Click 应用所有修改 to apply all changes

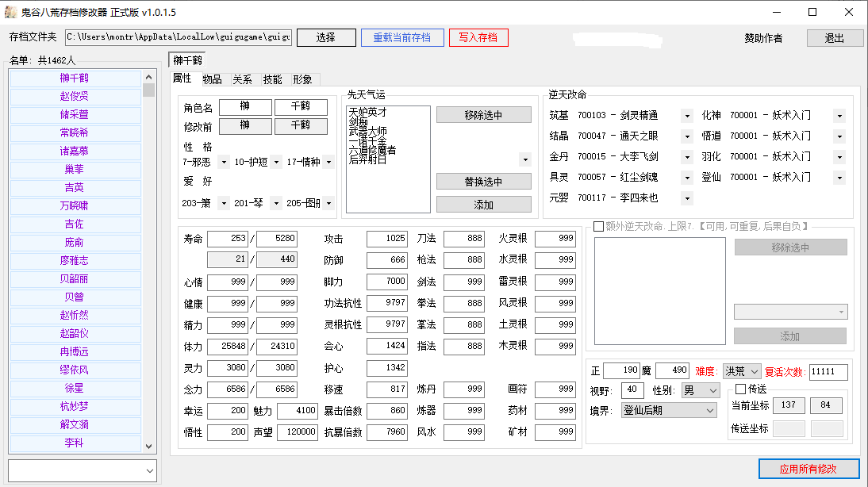coord(808,469)
